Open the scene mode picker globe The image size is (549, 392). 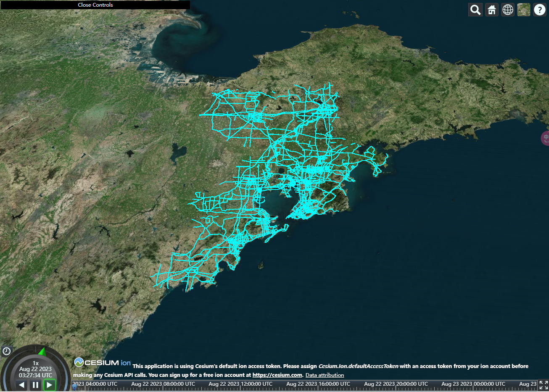[508, 10]
